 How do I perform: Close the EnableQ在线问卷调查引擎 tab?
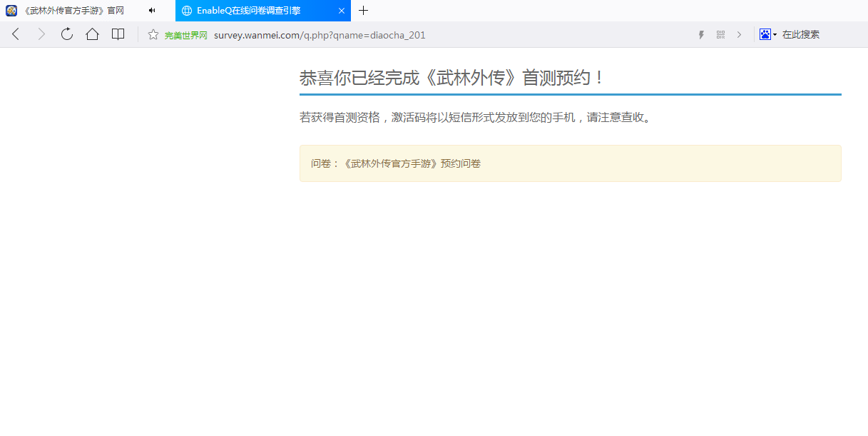(342, 11)
